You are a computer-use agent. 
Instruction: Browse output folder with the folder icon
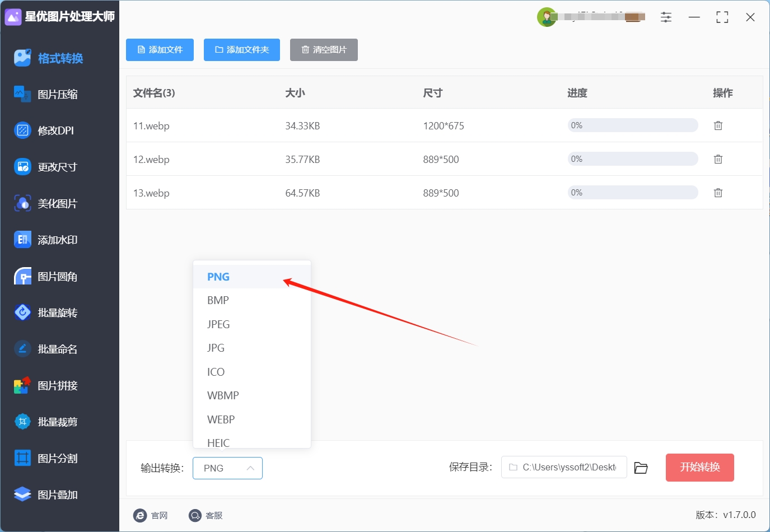(641, 468)
